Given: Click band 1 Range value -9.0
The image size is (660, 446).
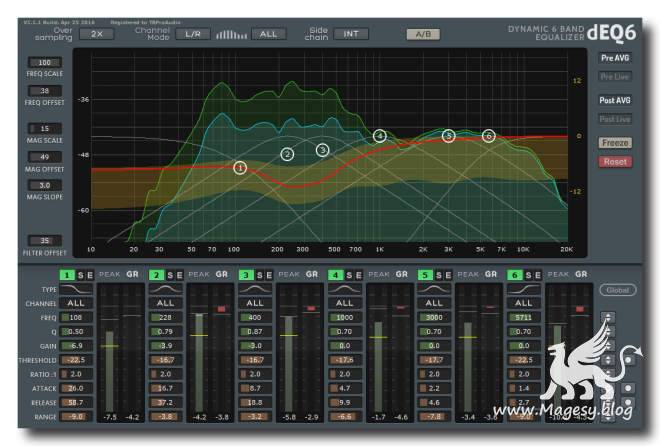Looking at the screenshot, I should [76, 417].
